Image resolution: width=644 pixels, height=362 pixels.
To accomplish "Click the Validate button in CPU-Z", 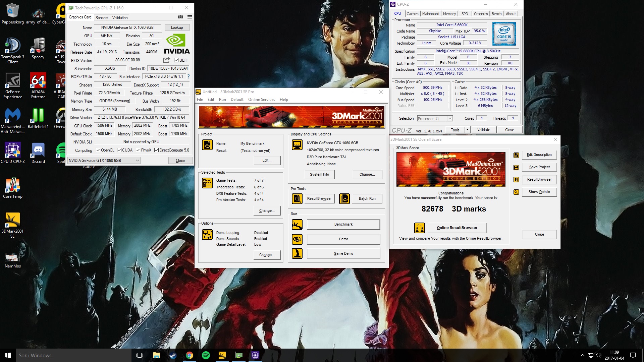I will pos(484,130).
